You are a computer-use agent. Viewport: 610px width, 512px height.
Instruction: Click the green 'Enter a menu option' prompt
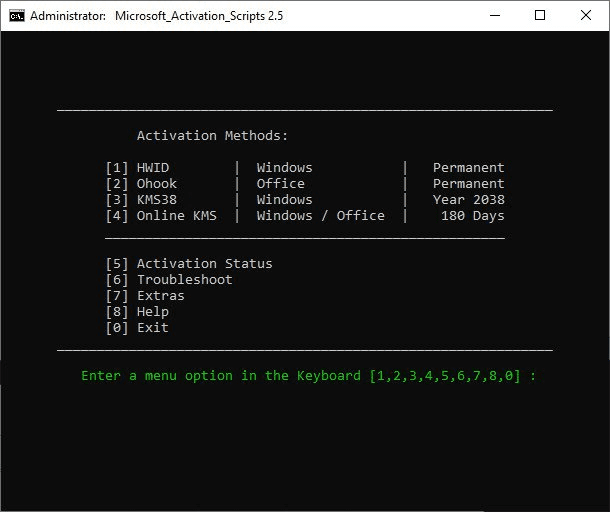[x=308, y=376]
